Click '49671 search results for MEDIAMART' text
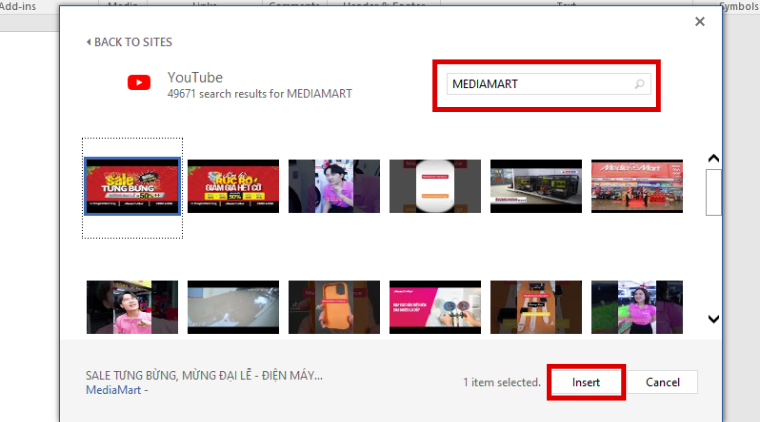The width and height of the screenshot is (760, 422). (x=260, y=94)
